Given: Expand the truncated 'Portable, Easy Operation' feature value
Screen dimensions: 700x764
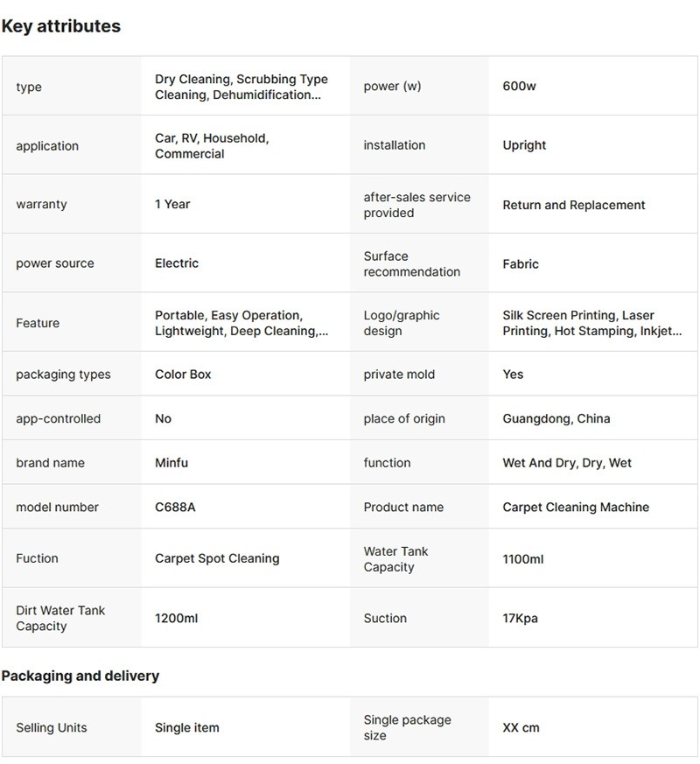Looking at the screenshot, I should [241, 323].
